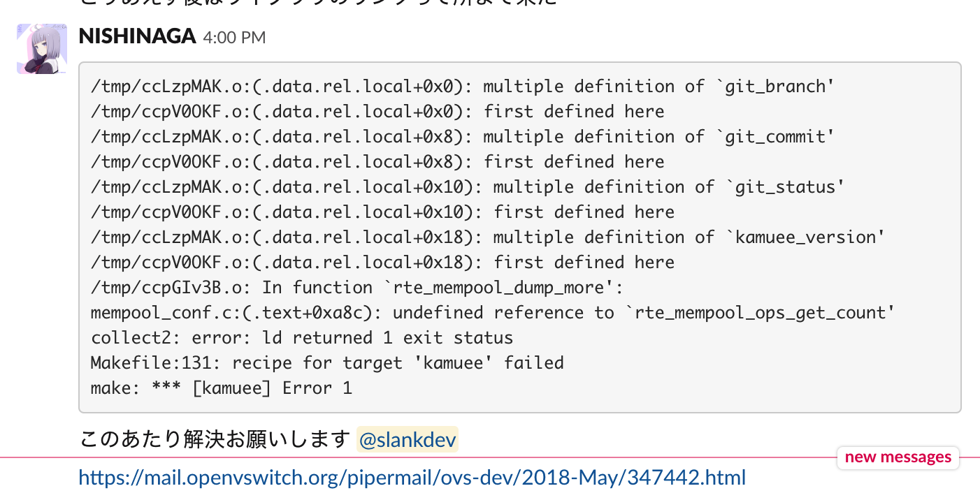Open the openvswitch pipermail mailing list link
The height and width of the screenshot is (500, 980).
pyautogui.click(x=412, y=478)
